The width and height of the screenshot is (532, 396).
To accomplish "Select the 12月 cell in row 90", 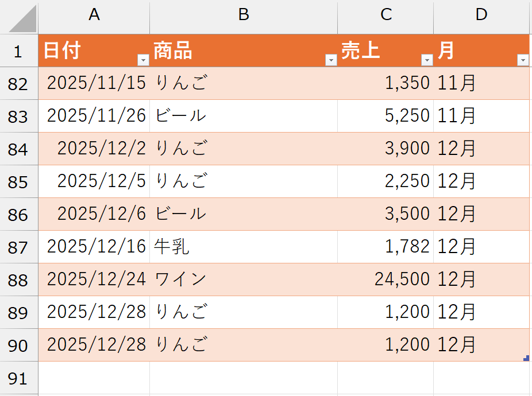I will coord(481,345).
